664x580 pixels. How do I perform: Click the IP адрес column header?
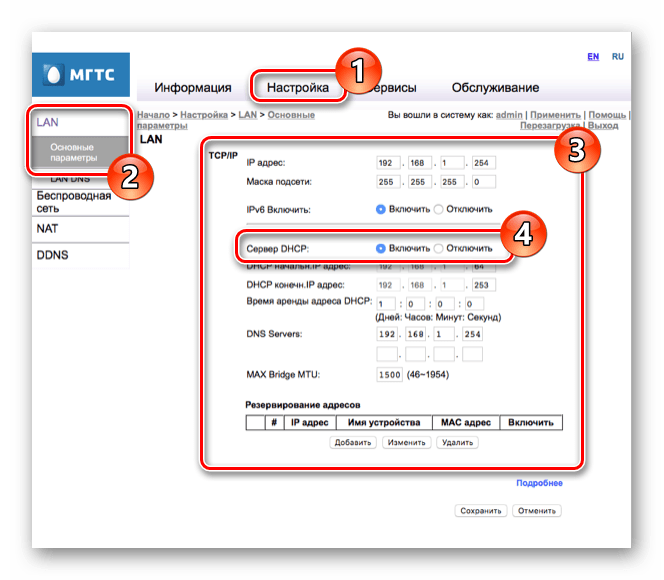(x=310, y=423)
